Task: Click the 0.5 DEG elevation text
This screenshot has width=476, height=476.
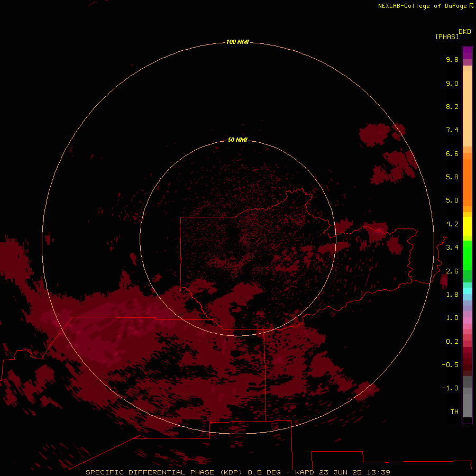Action: [x=265, y=472]
